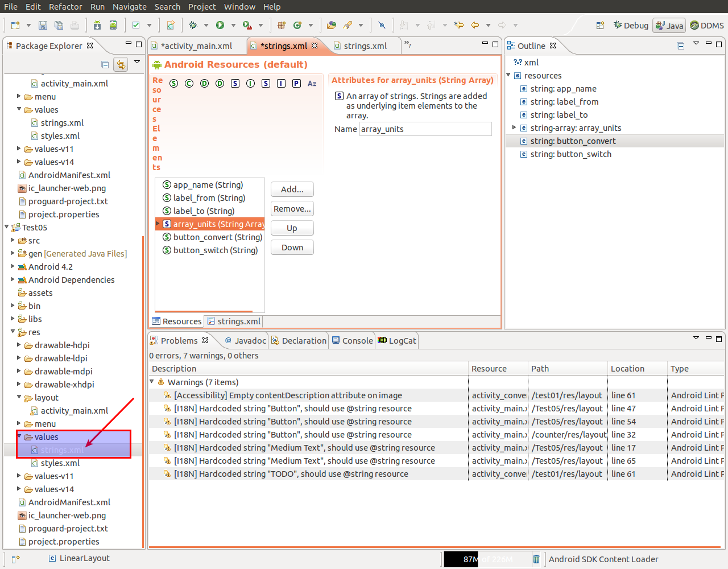
Task: Click the yellow Back navigation arrow
Action: [x=475, y=25]
